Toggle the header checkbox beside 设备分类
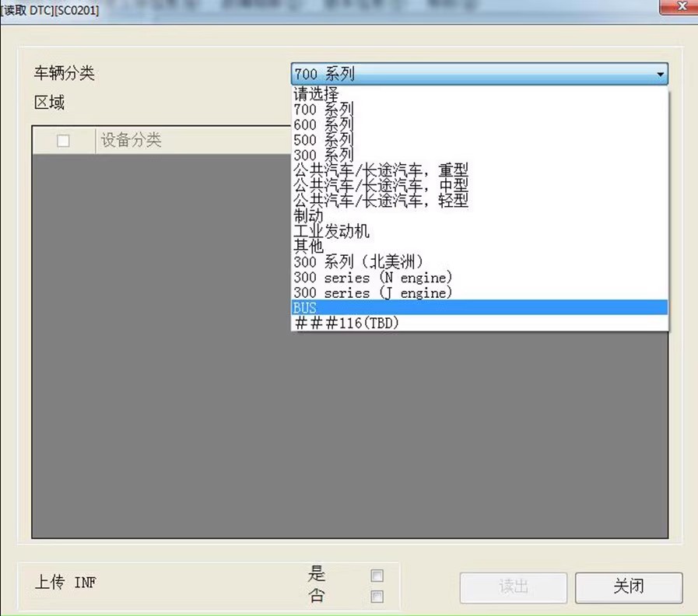Viewport: 698px width, 616px height. [x=63, y=141]
